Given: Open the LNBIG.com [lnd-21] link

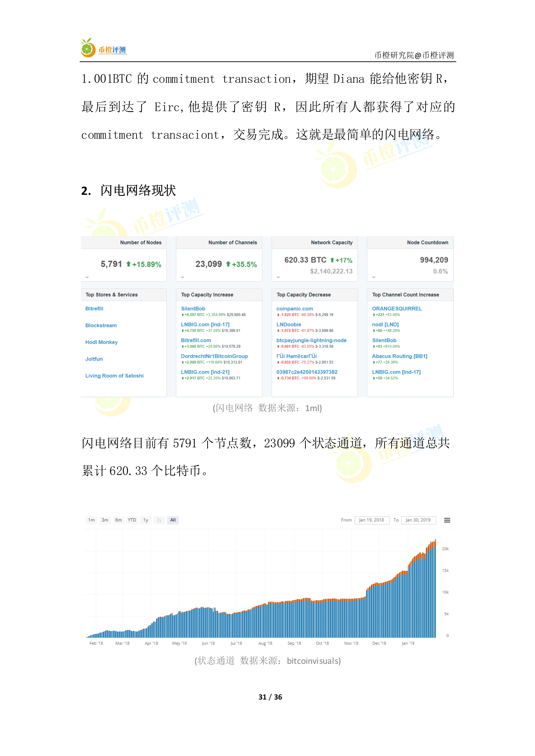Looking at the screenshot, I should click(205, 372).
